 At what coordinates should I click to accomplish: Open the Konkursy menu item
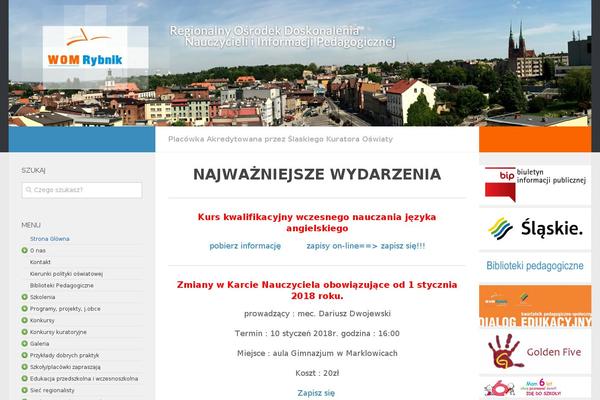click(x=42, y=320)
